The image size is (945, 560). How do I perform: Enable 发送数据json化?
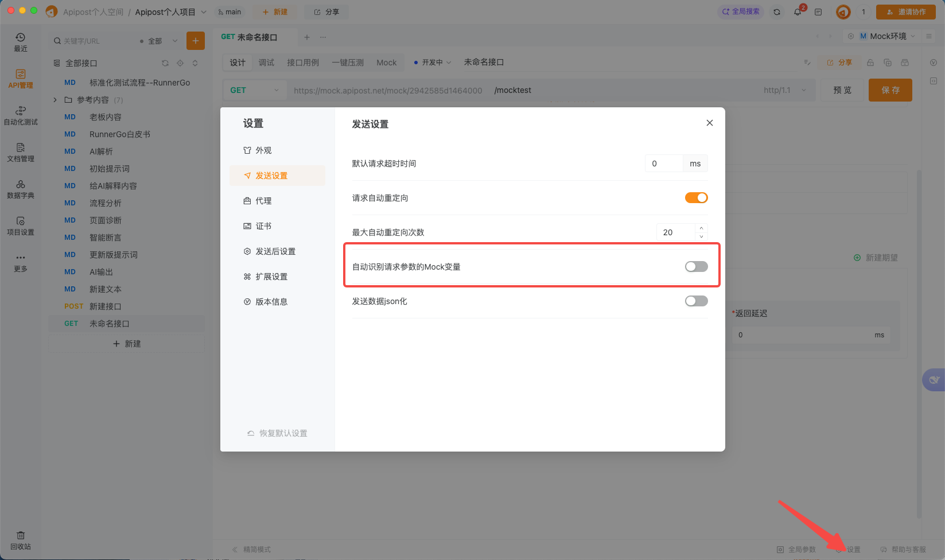pos(696,301)
